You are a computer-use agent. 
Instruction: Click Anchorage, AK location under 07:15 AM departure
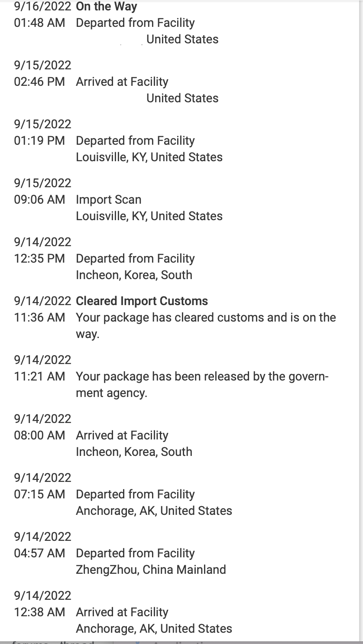(154, 511)
